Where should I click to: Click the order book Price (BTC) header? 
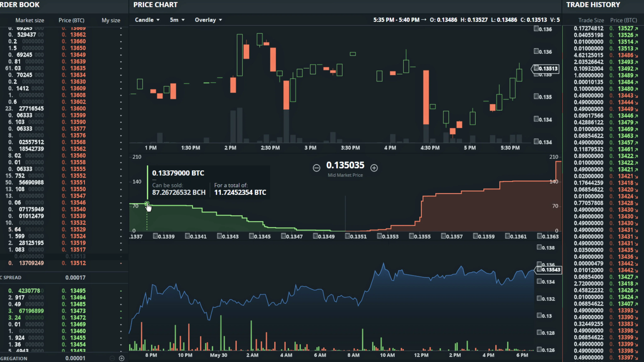point(72,20)
